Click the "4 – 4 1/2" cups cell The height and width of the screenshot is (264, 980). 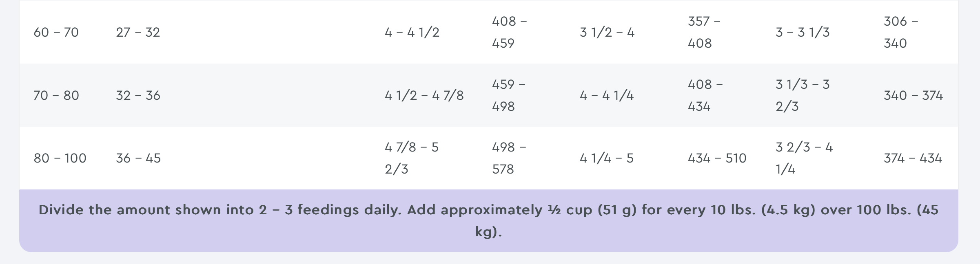point(412,32)
